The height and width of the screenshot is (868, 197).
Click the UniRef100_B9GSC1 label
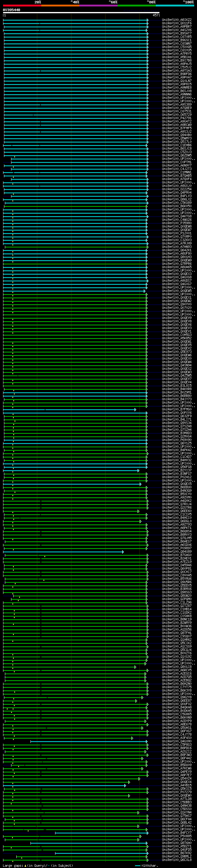coord(177,40)
